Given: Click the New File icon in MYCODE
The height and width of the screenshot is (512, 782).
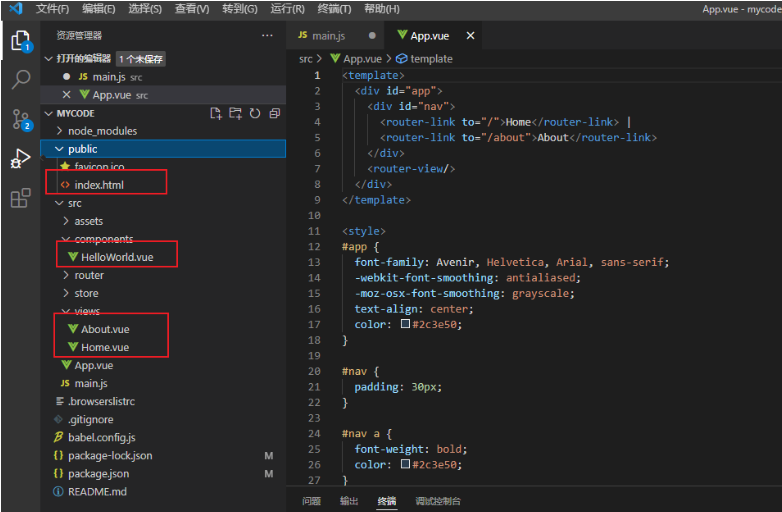Looking at the screenshot, I should click(x=216, y=114).
